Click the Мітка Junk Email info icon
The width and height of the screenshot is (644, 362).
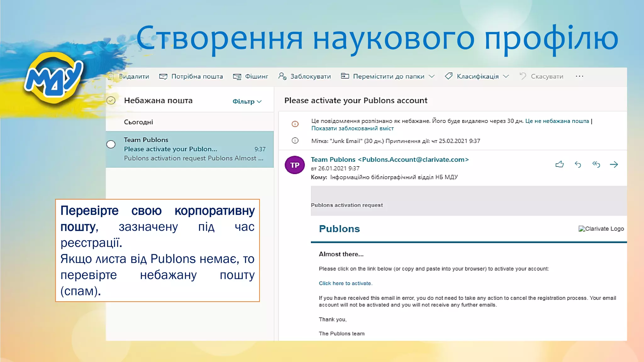(x=295, y=140)
